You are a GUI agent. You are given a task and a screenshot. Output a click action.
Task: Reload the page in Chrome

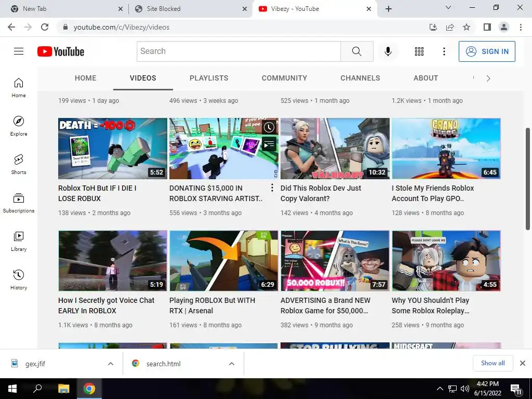pyautogui.click(x=45, y=27)
